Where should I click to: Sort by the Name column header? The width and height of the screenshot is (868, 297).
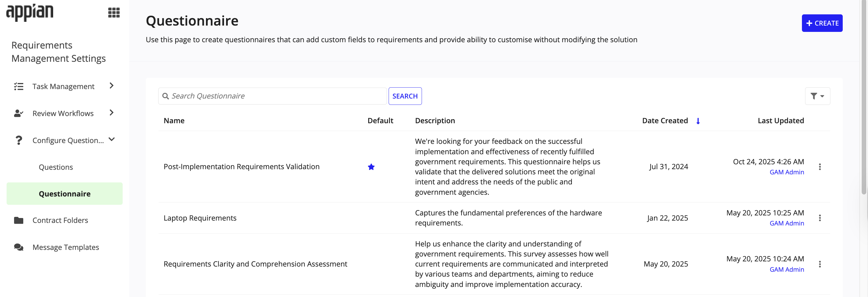click(x=174, y=121)
